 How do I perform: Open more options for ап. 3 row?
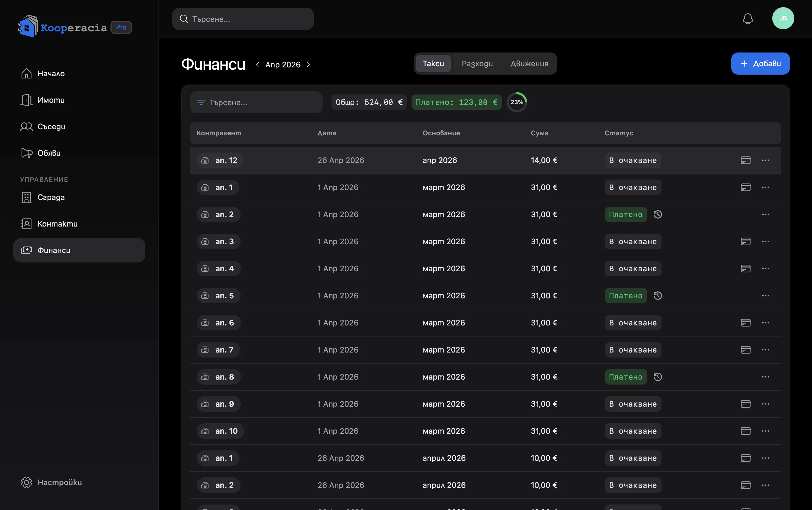click(x=765, y=241)
